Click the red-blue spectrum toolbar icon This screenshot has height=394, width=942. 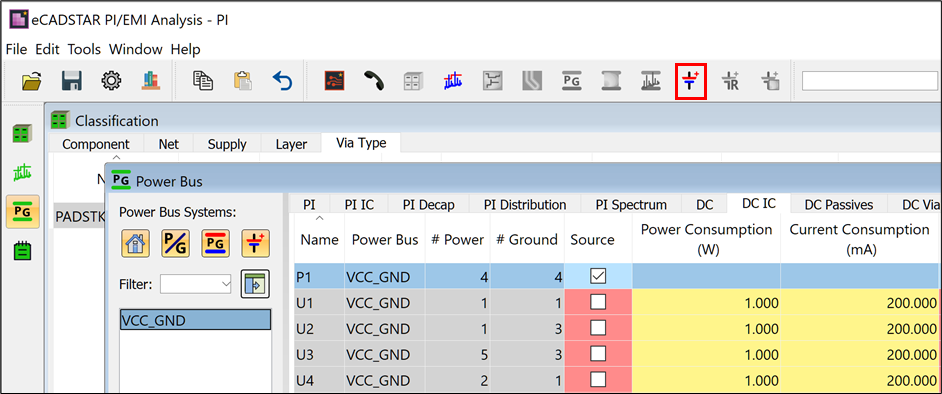(x=453, y=80)
